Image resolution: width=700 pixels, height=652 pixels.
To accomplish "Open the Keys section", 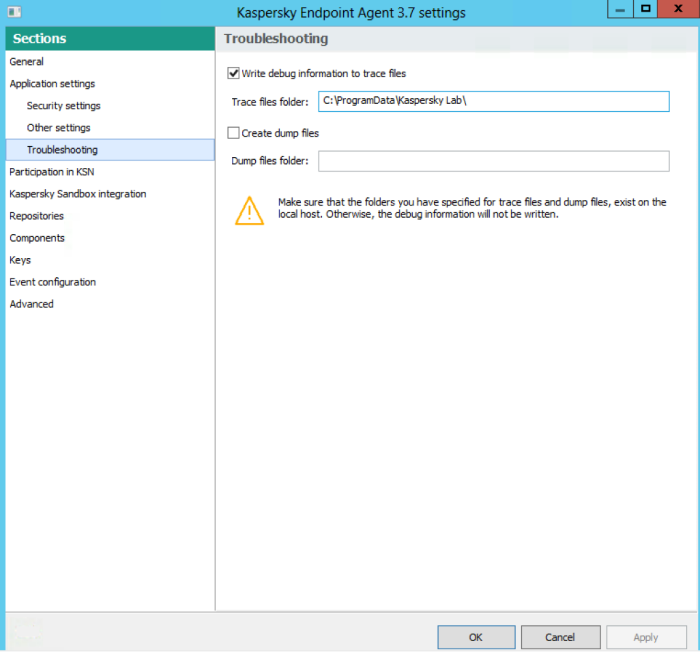I will 20,260.
